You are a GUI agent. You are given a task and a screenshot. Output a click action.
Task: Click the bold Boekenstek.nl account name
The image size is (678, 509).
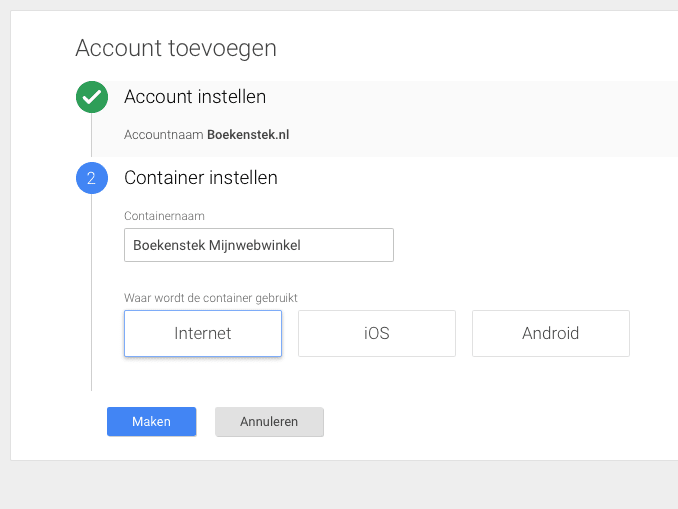[248, 134]
